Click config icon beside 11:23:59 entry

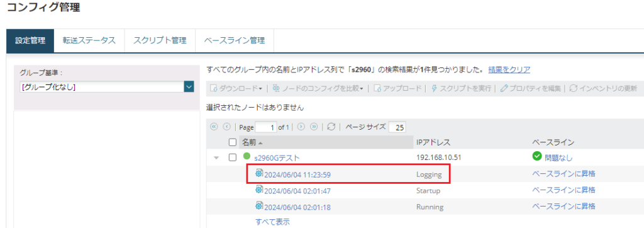tap(259, 173)
